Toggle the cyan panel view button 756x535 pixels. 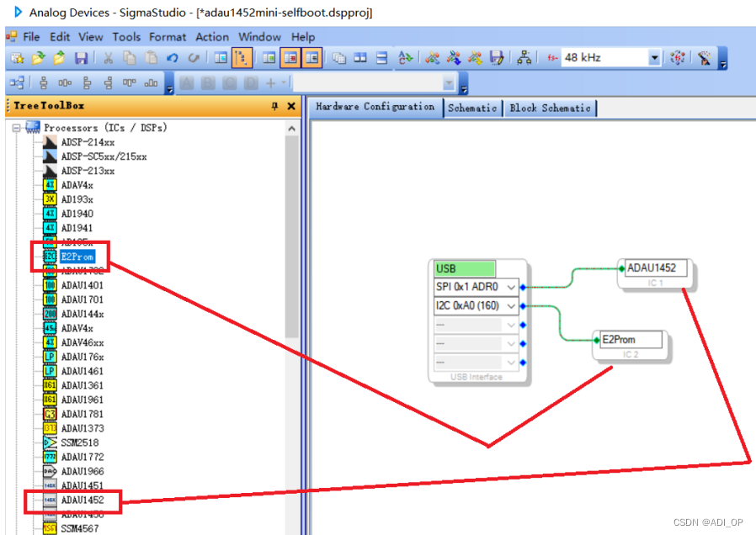(x=221, y=58)
